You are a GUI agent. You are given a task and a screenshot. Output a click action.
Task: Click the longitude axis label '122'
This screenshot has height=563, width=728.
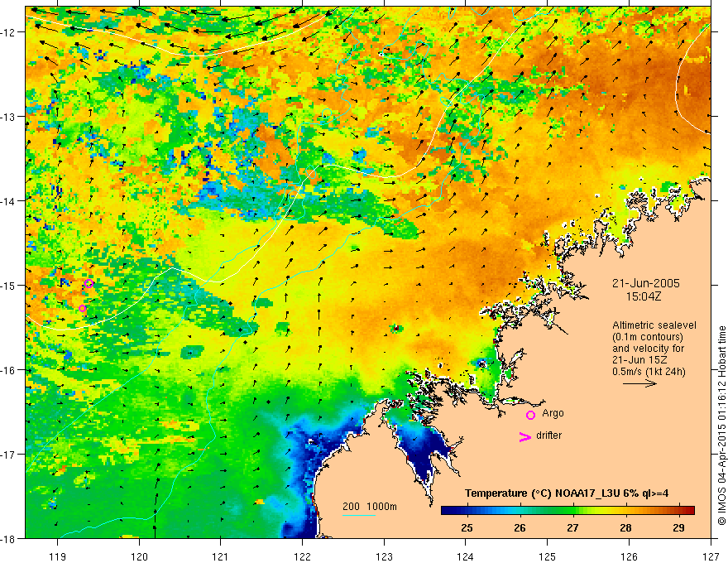coord(302,556)
